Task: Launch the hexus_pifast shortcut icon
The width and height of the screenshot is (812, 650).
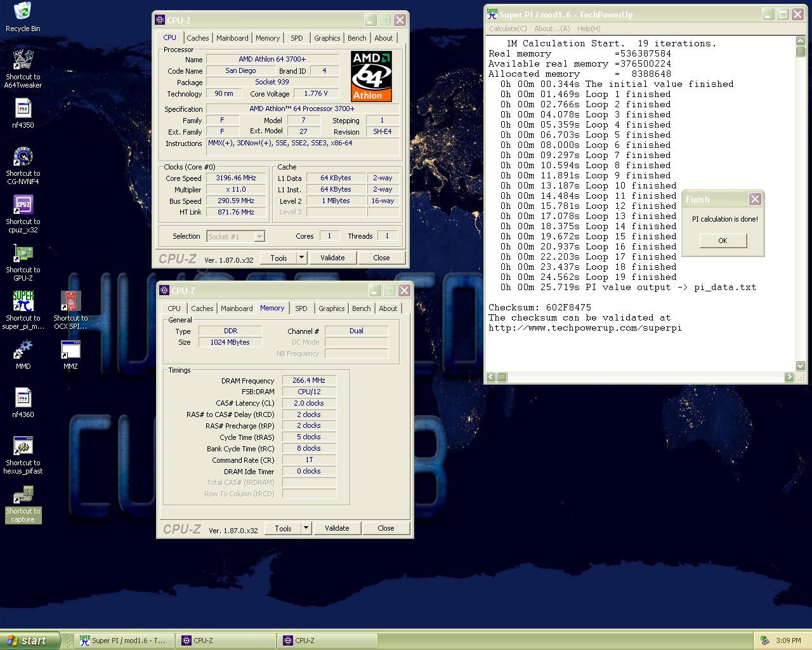Action: (x=23, y=446)
